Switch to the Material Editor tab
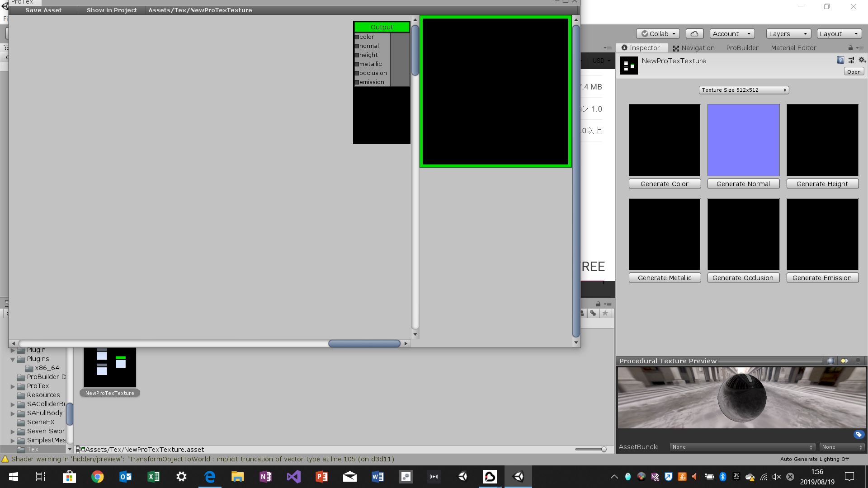 [x=793, y=48]
